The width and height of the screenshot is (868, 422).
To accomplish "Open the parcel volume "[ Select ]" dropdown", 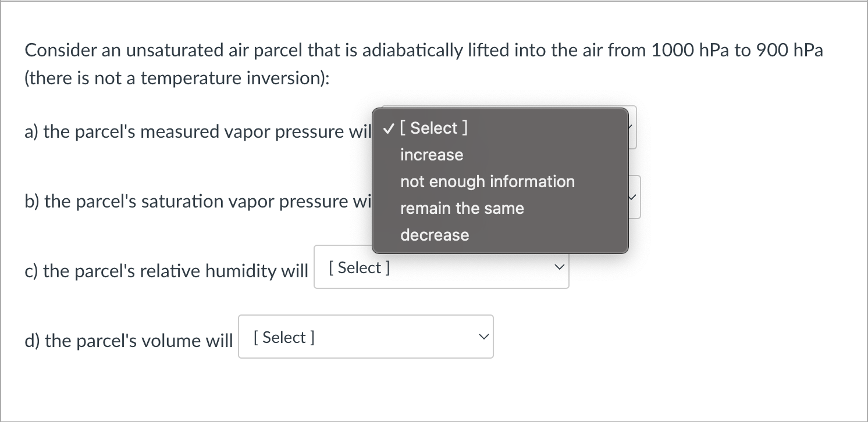I will pos(365,337).
